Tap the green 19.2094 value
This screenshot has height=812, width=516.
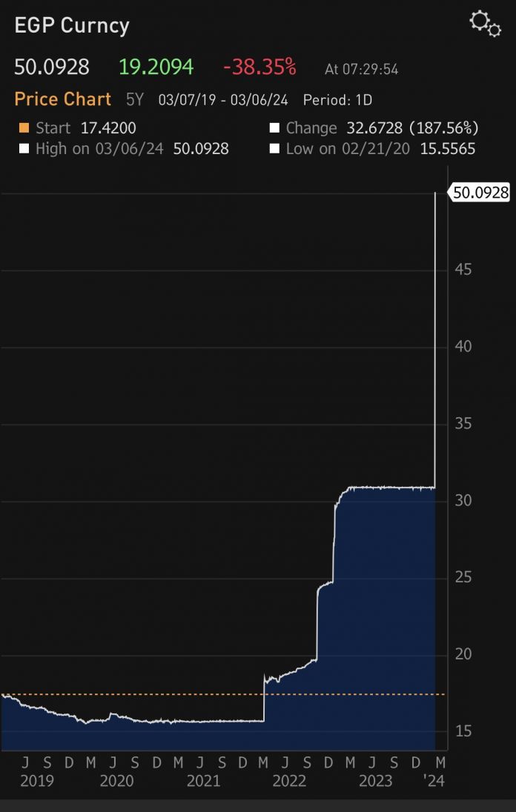tap(156, 67)
